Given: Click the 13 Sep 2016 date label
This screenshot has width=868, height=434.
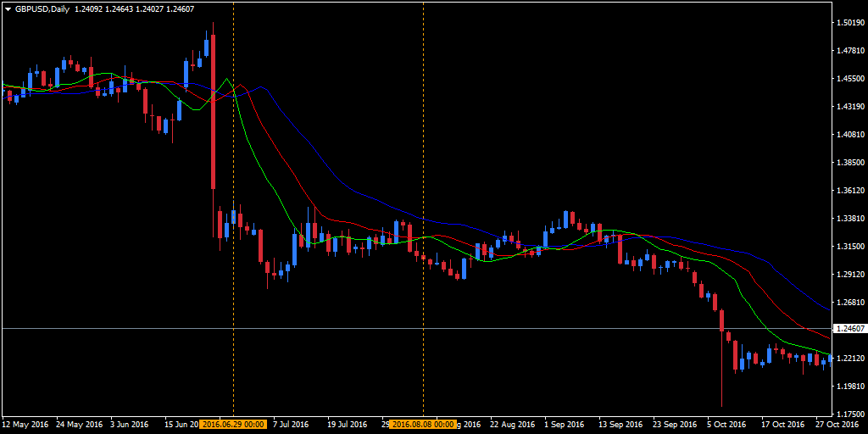Looking at the screenshot, I should pos(620,425).
